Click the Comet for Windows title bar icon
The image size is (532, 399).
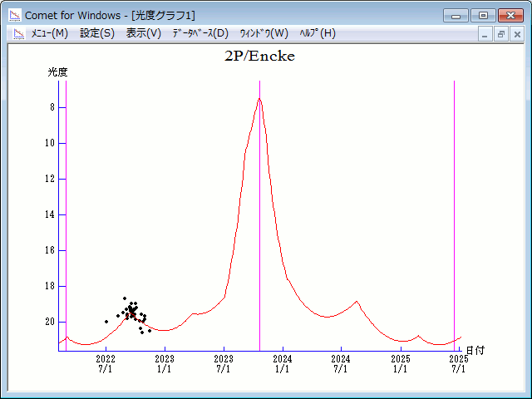(x=15, y=15)
